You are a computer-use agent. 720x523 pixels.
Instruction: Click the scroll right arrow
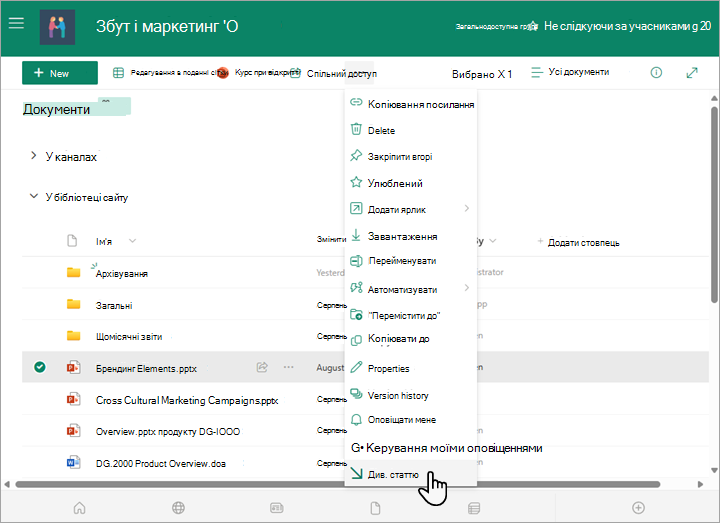tap(700, 484)
